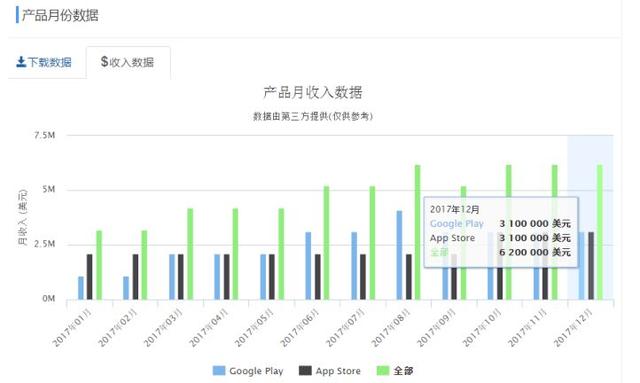This screenshot has height=383, width=640.
Task: Click the 5M y-axis label
Action: 49,189
